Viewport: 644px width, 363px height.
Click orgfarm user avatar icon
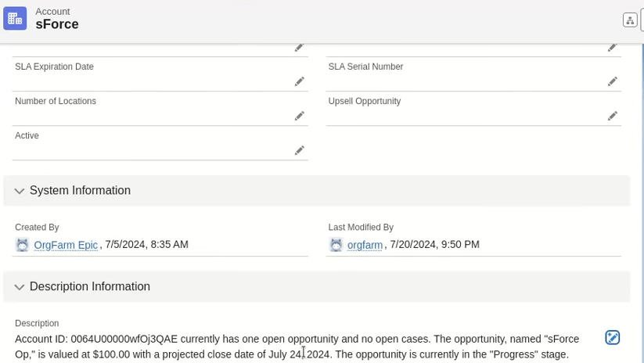point(336,245)
